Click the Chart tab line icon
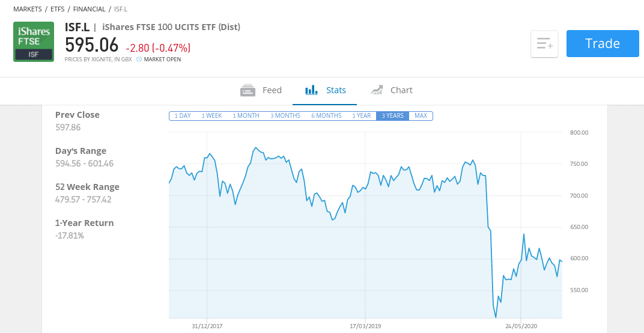This screenshot has width=644, height=333. [377, 90]
